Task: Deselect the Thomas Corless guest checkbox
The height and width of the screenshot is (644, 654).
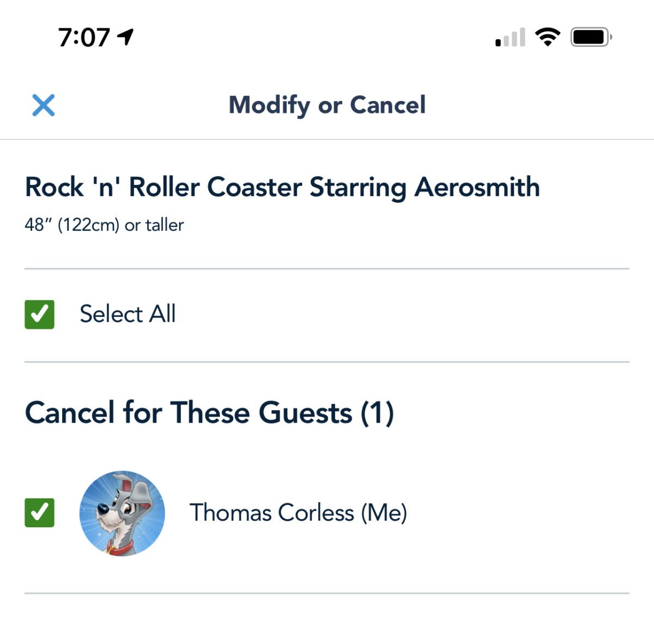Action: pyautogui.click(x=40, y=513)
